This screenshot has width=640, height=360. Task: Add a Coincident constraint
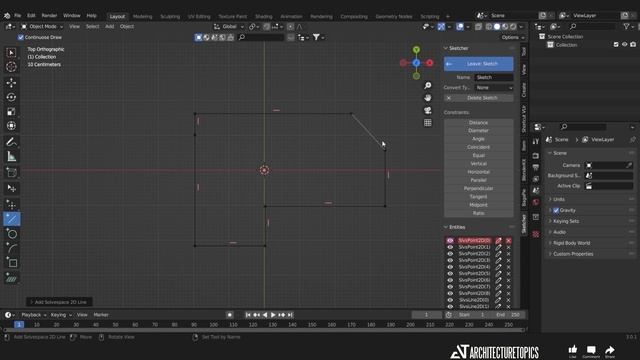pyautogui.click(x=478, y=147)
